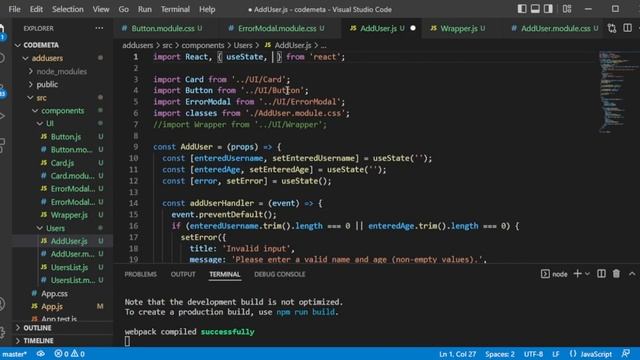Open the File menu

[x=15, y=9]
